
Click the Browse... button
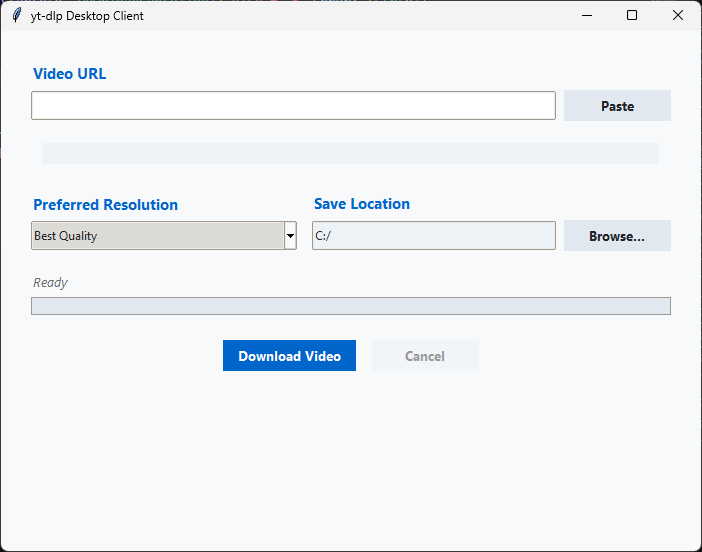click(x=617, y=235)
